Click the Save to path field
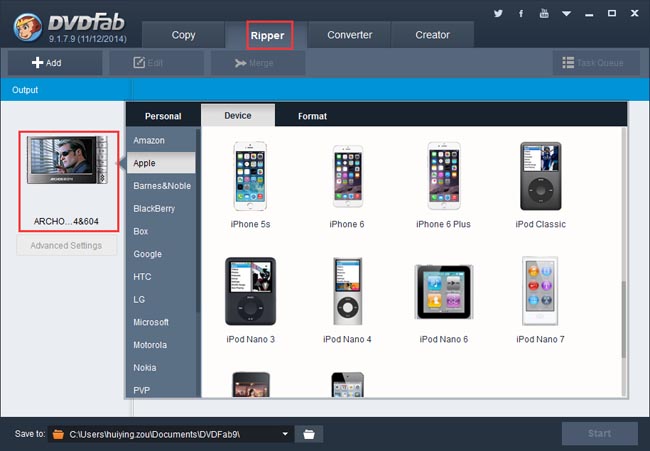The height and width of the screenshot is (451, 650). (x=170, y=434)
